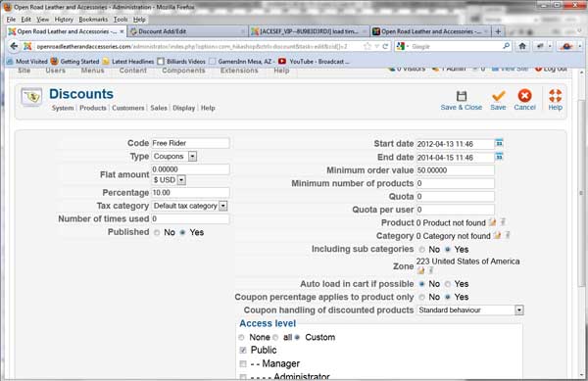The image size is (588, 381).
Task: Select Custom access level
Action: pos(297,338)
